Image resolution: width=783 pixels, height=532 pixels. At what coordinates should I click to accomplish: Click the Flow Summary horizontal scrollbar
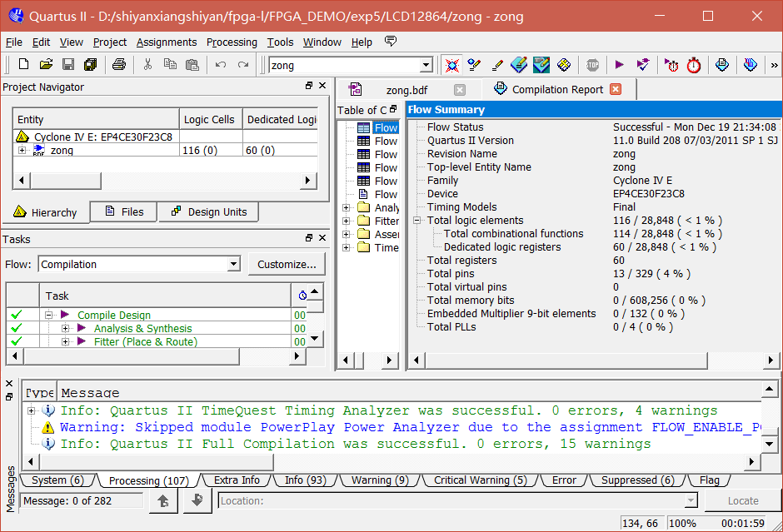[566, 360]
